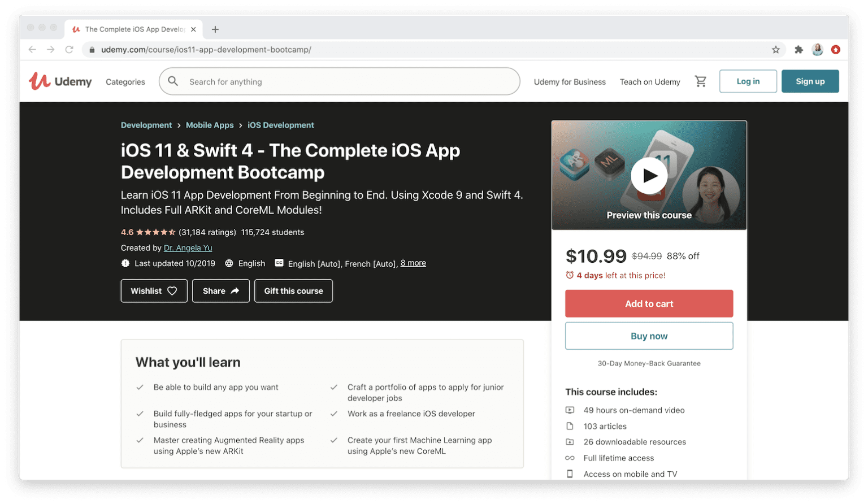The image size is (868, 504).
Task: Click the heart icon on the Wishlist button
Action: (171, 290)
